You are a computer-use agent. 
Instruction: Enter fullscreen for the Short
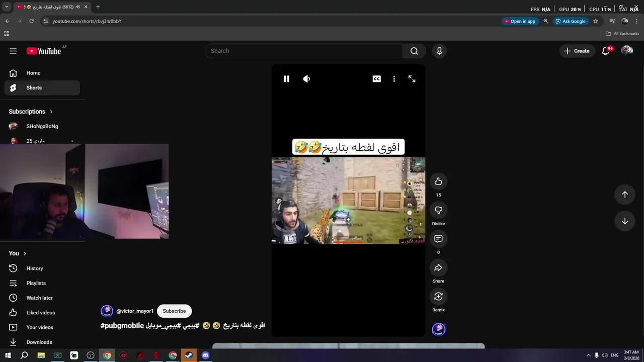pos(412,79)
